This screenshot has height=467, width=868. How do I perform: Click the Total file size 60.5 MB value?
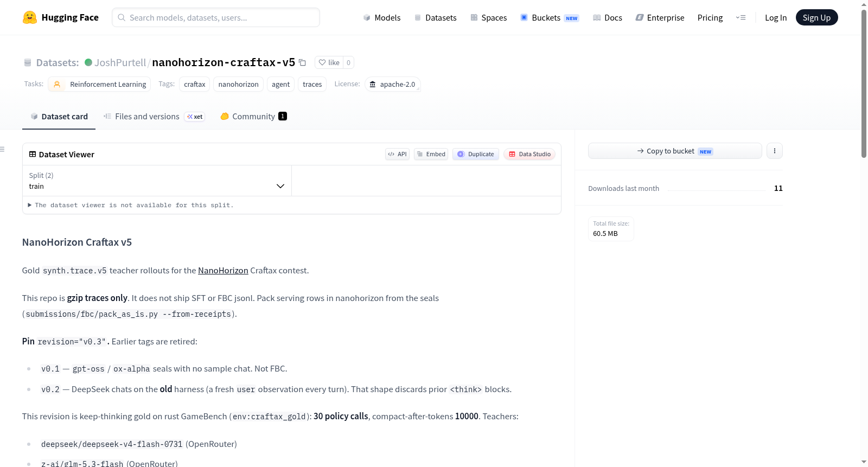click(x=605, y=234)
